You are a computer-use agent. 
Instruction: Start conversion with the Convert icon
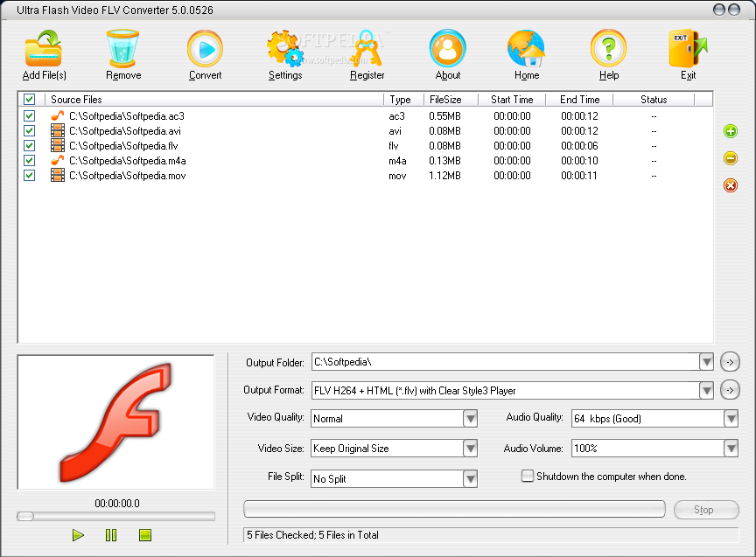pos(205,48)
